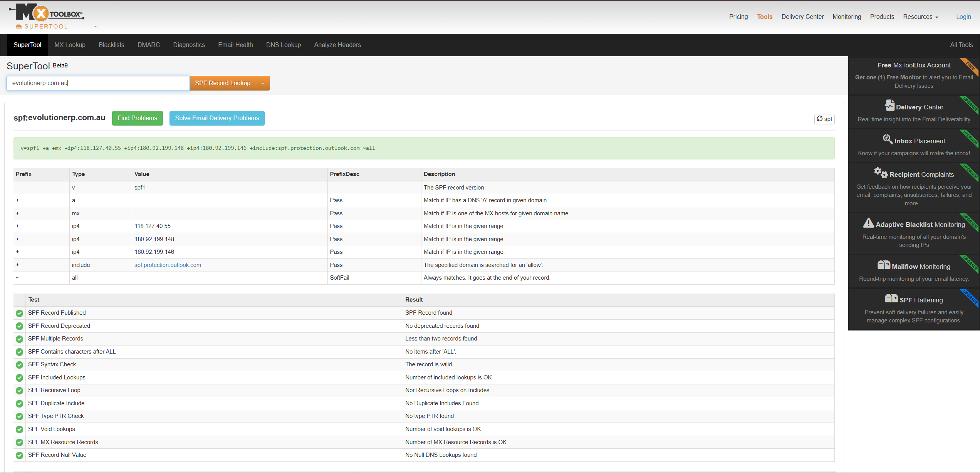Click the SPF Record found result
This screenshot has width=980, height=473.
tap(429, 313)
